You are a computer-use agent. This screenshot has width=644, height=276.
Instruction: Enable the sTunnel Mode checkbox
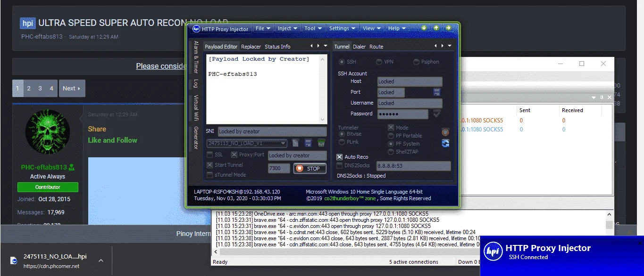209,175
